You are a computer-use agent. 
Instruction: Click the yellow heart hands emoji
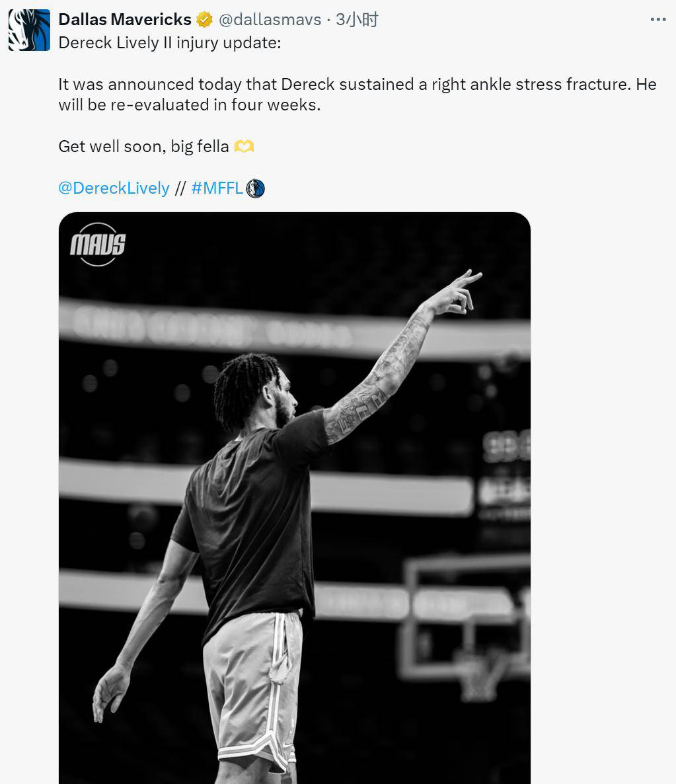coord(244,147)
